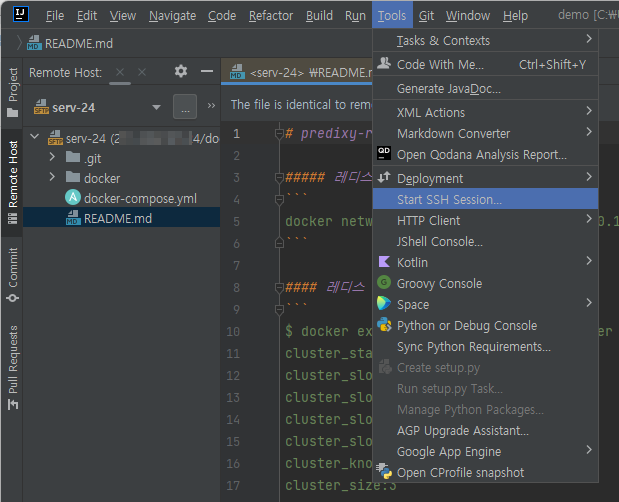Expand XML Actions submenu
619x502 pixels.
(485, 112)
